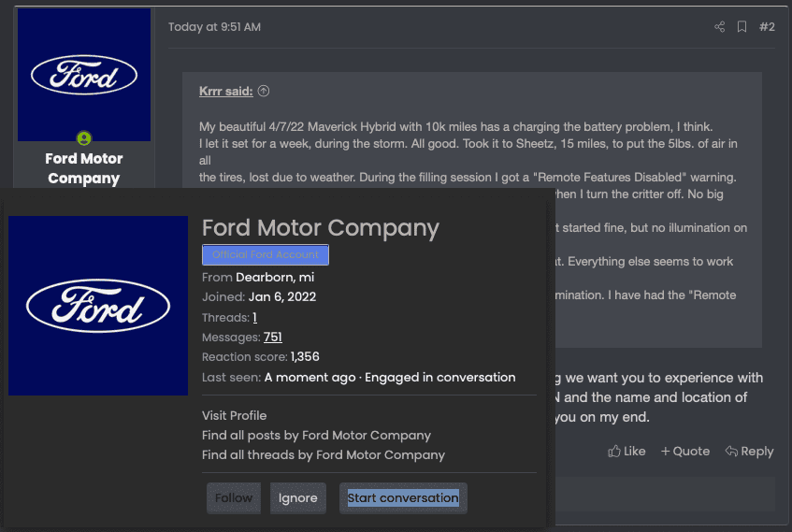
Task: Ignore Ford Motor Company user
Action: coord(298,498)
